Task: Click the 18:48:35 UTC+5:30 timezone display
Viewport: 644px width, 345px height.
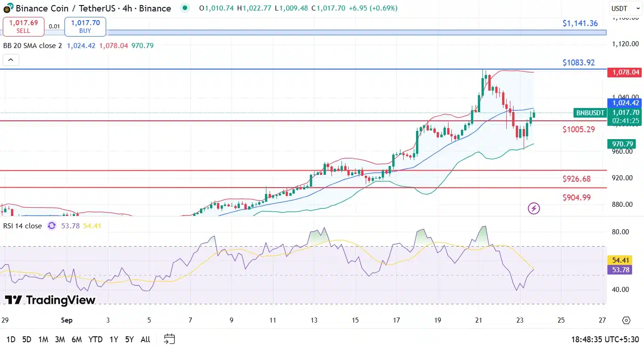Action: point(604,340)
